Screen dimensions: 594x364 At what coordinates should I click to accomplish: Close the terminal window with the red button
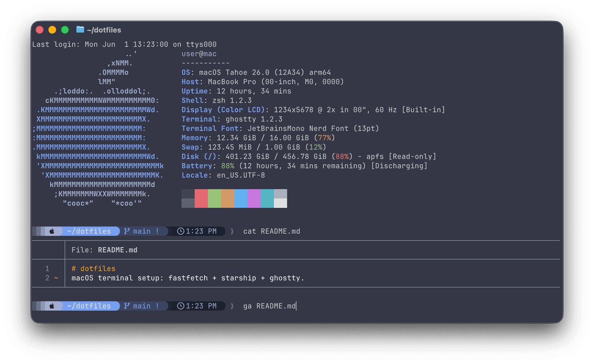tap(40, 30)
